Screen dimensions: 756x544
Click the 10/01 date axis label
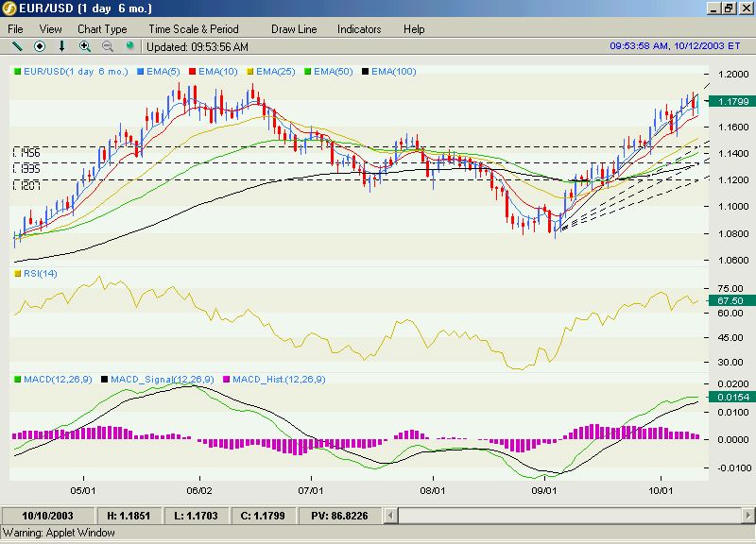(661, 490)
